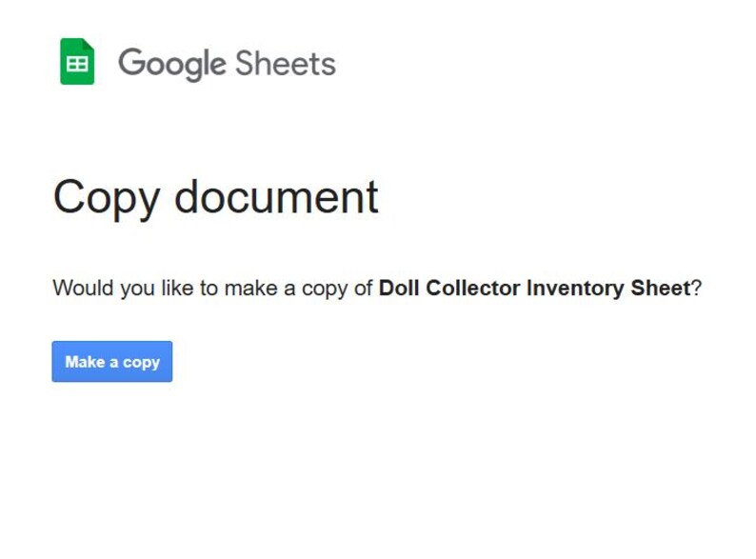Click the folded corner of the Sheets icon
The width and height of the screenshot is (756, 559).
(89, 45)
